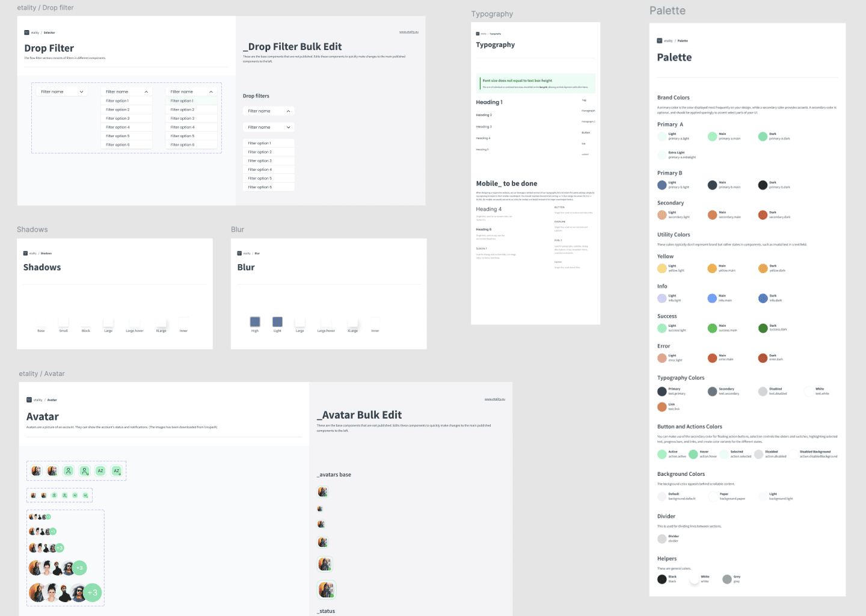This screenshot has width=866, height=616.
Task: Select the large AZ initials avatar without a status dot
Action: (100, 471)
